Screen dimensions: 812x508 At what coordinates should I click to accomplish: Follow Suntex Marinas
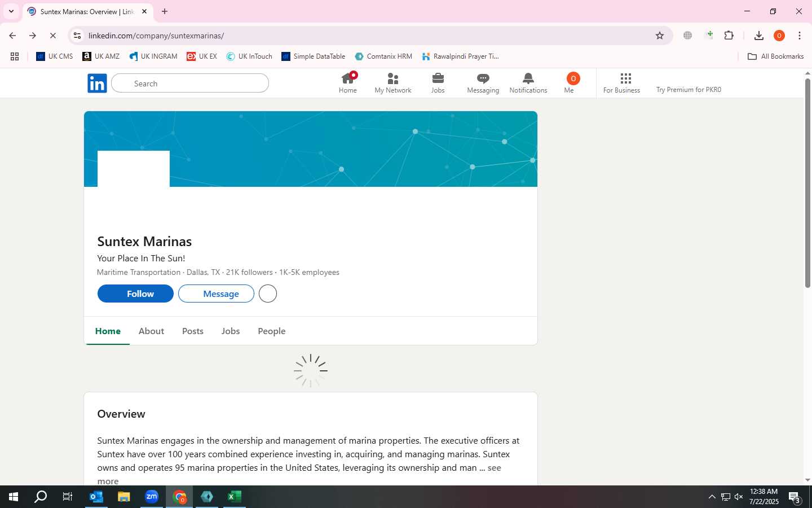(135, 294)
